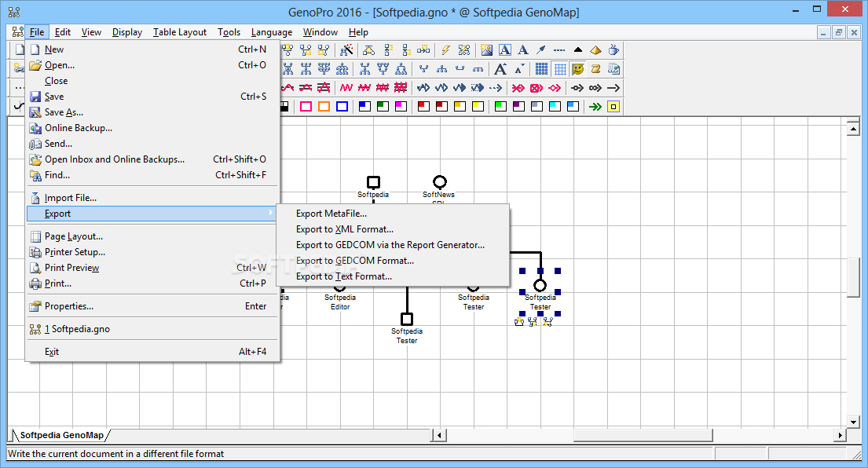Select the selected Softpedia Tester female circle
The height and width of the screenshot is (468, 868).
coord(540,286)
